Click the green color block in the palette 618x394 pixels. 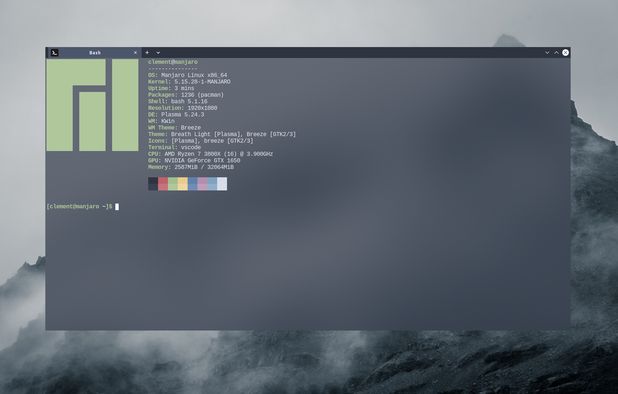(173, 184)
